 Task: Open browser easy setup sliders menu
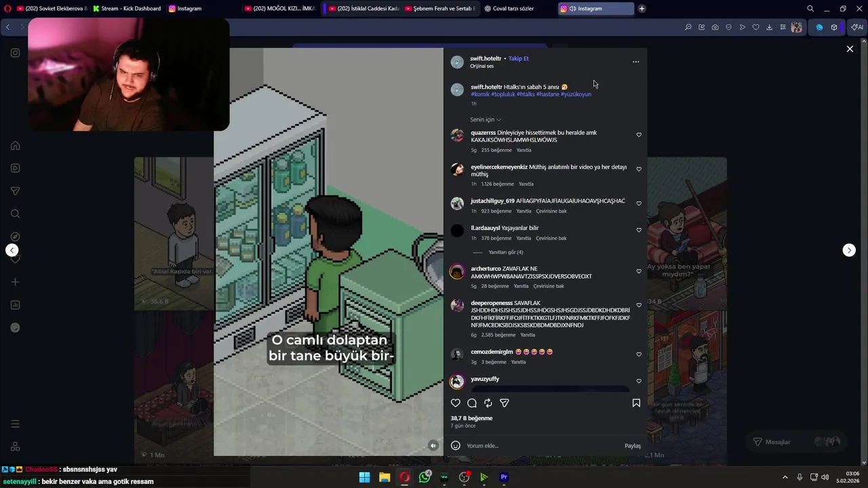pos(783,27)
